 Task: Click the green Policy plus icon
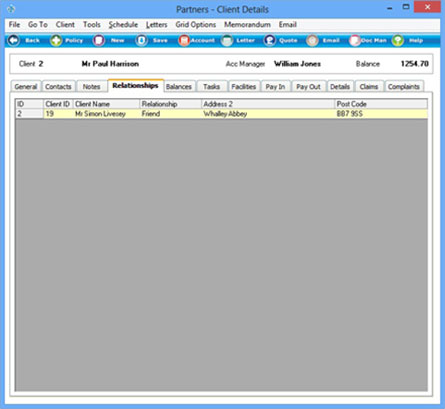click(56, 41)
